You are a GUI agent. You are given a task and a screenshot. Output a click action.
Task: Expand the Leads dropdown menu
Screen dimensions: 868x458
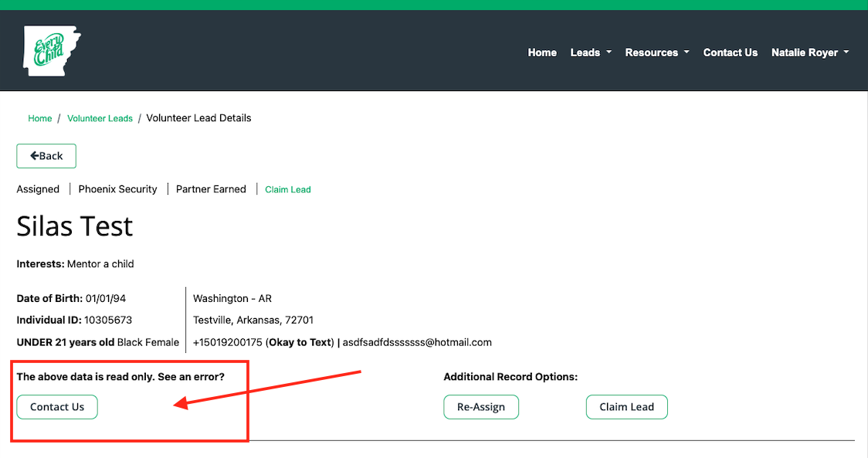(x=591, y=53)
